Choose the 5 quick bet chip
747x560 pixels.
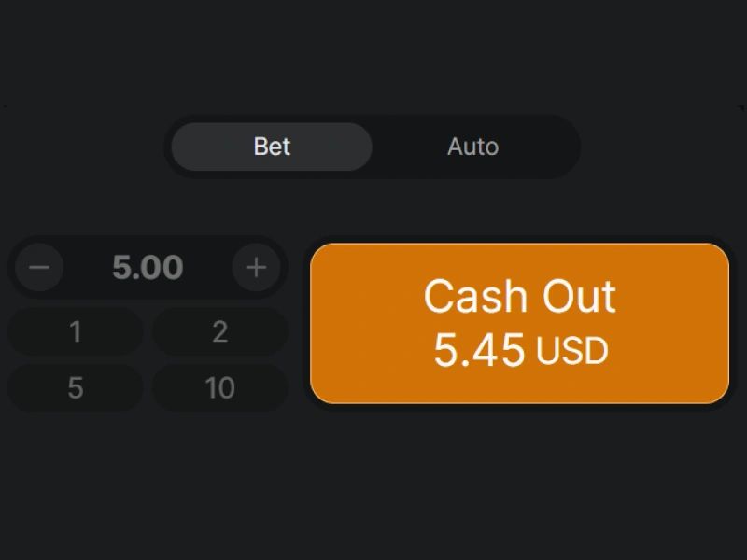tap(75, 388)
